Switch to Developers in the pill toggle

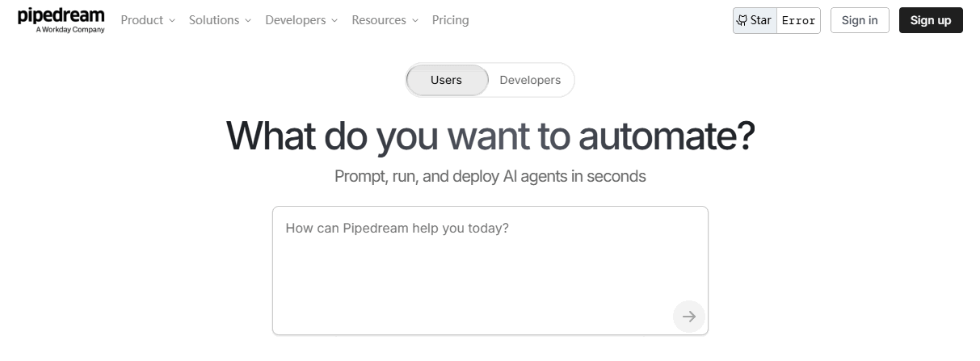530,80
